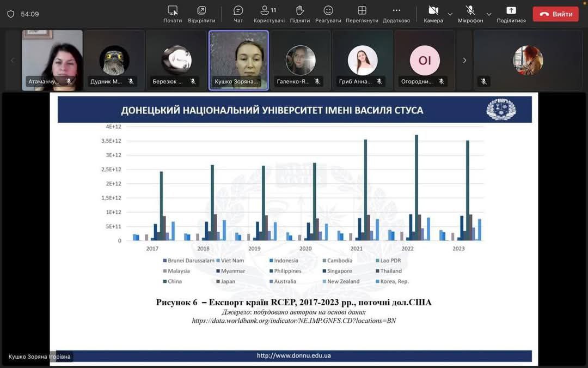Viewport: 588px width, 368px height.
Task: Open the Чат panel
Action: pos(238,14)
